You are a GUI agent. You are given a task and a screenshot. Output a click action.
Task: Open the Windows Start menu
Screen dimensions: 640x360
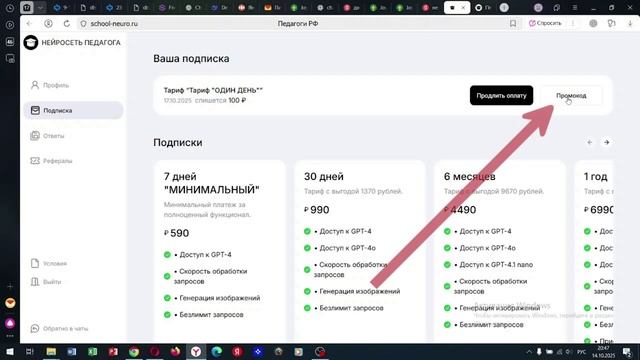(10, 351)
